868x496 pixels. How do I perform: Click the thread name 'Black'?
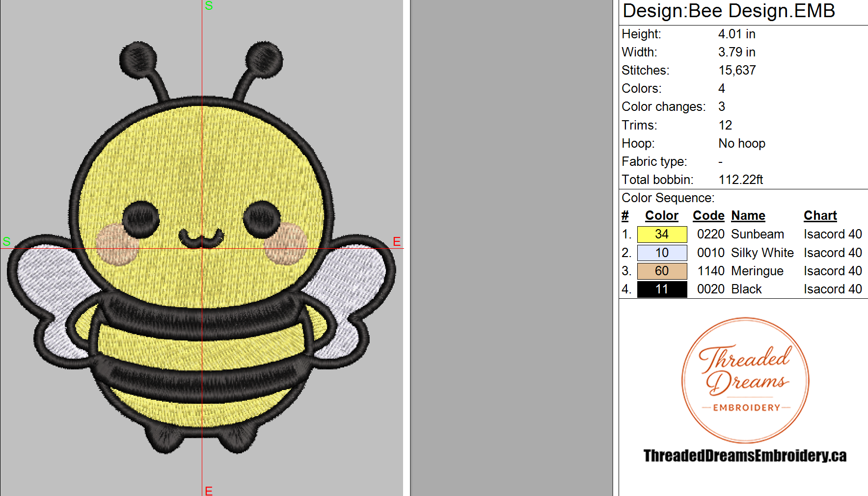pos(746,289)
